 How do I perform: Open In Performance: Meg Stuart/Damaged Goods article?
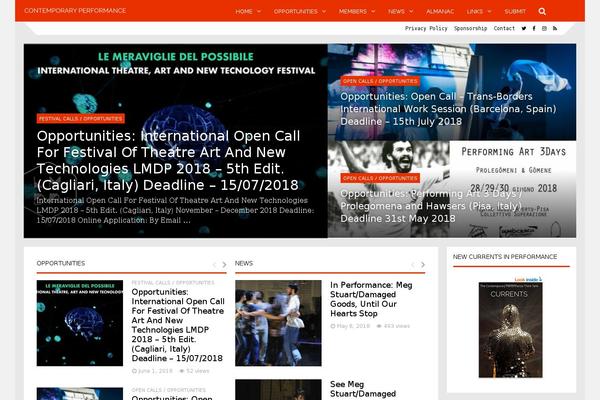[371, 299]
